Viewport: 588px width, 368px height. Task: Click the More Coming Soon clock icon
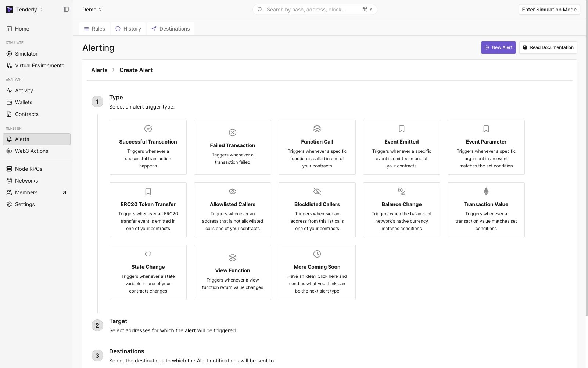pos(317,254)
